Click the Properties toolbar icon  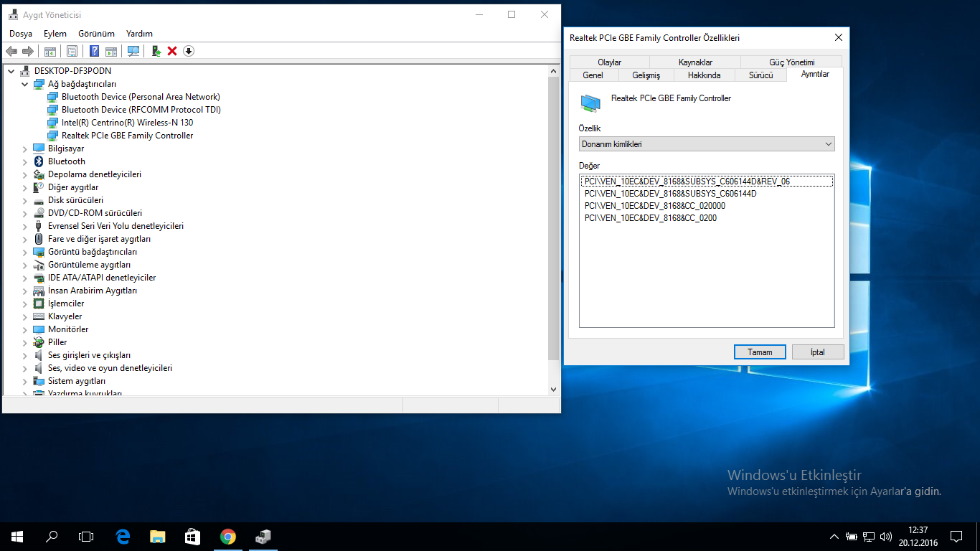click(72, 51)
